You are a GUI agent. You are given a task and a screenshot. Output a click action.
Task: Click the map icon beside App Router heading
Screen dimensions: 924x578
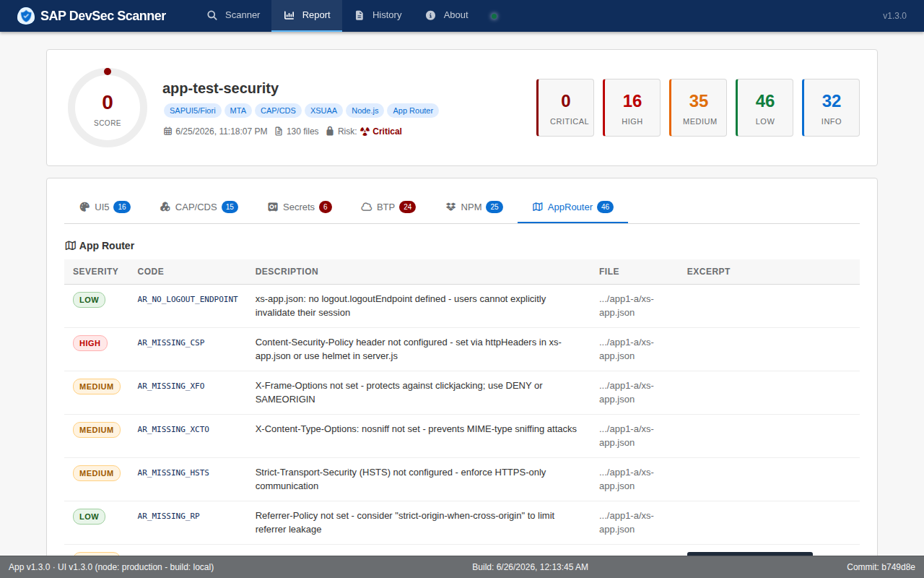coord(70,246)
